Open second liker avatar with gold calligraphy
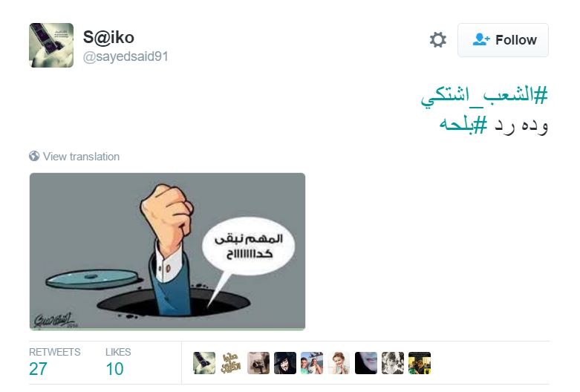580x392 pixels. coord(231,363)
